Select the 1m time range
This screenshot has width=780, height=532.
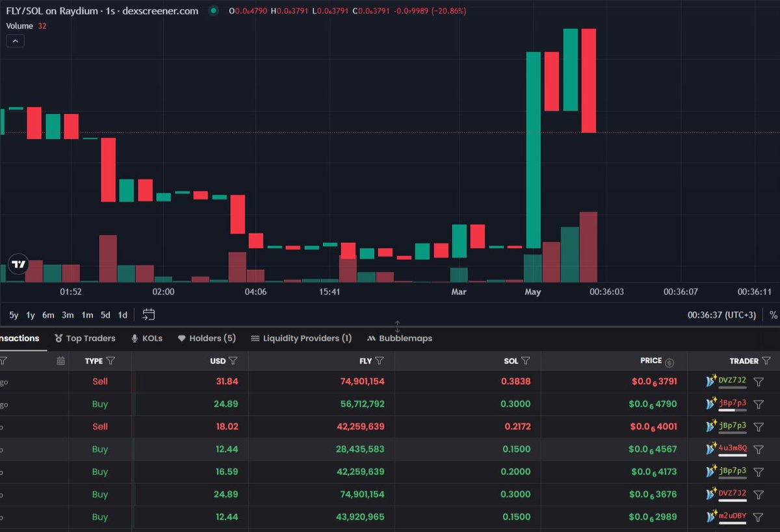tap(87, 315)
